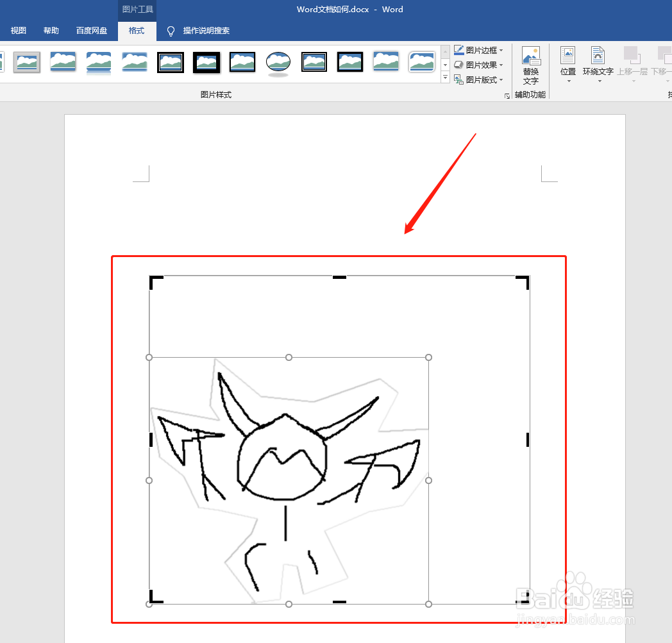Click the 图片效果 icon

[458, 65]
